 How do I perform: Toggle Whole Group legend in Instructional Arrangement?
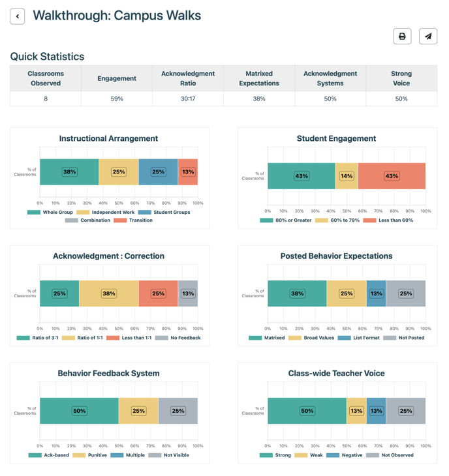(50, 213)
